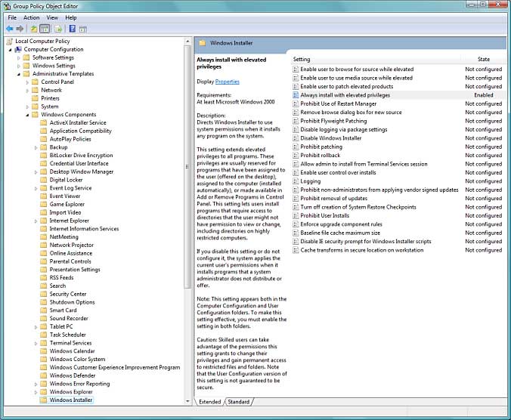Expand the Terminal Services node

coord(36,343)
